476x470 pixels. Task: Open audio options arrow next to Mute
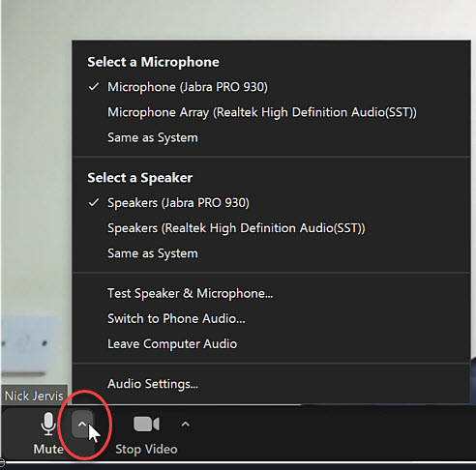pos(82,424)
